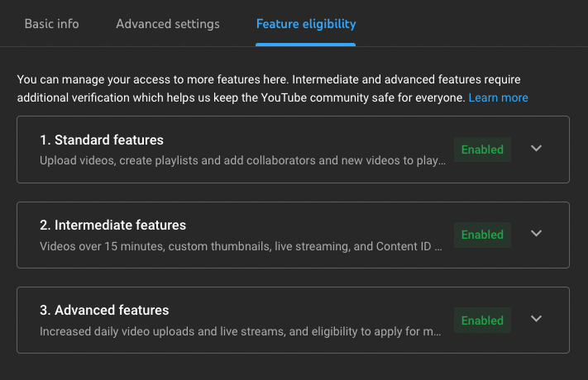Image resolution: width=588 pixels, height=380 pixels.
Task: Click the Enabled badge for Intermediate features
Action: pos(482,235)
